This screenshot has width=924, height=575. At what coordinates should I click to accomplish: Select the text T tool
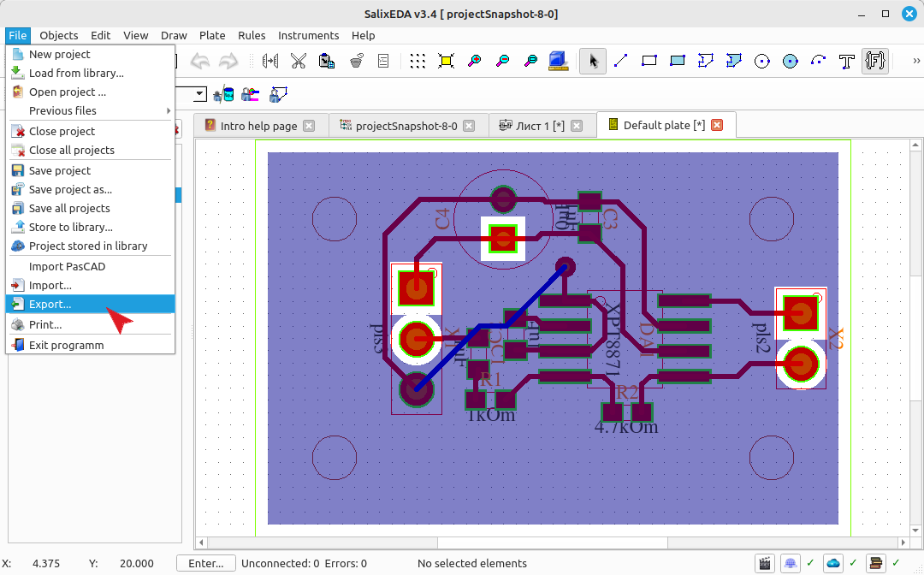pos(847,62)
